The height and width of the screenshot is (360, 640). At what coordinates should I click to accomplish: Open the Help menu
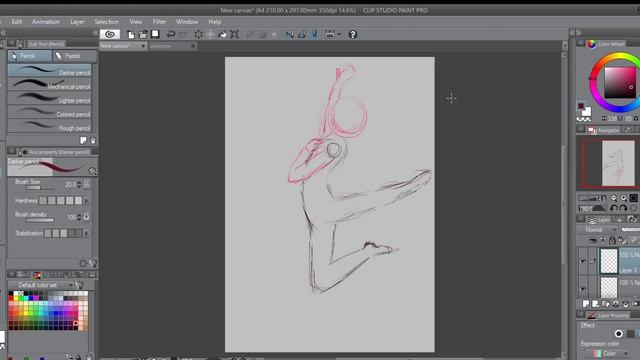215,22
